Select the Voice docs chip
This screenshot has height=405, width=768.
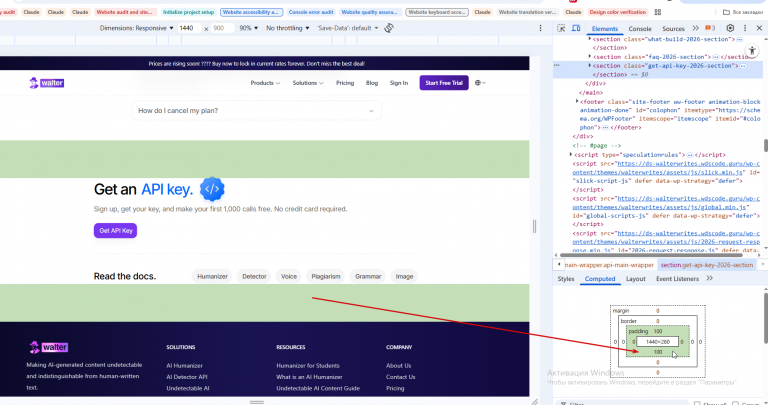tap(288, 276)
